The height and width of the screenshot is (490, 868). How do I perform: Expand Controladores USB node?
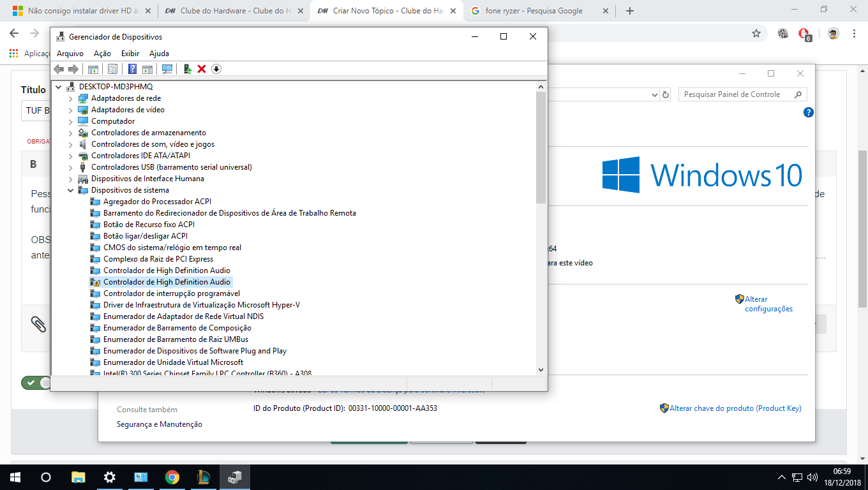[70, 167]
